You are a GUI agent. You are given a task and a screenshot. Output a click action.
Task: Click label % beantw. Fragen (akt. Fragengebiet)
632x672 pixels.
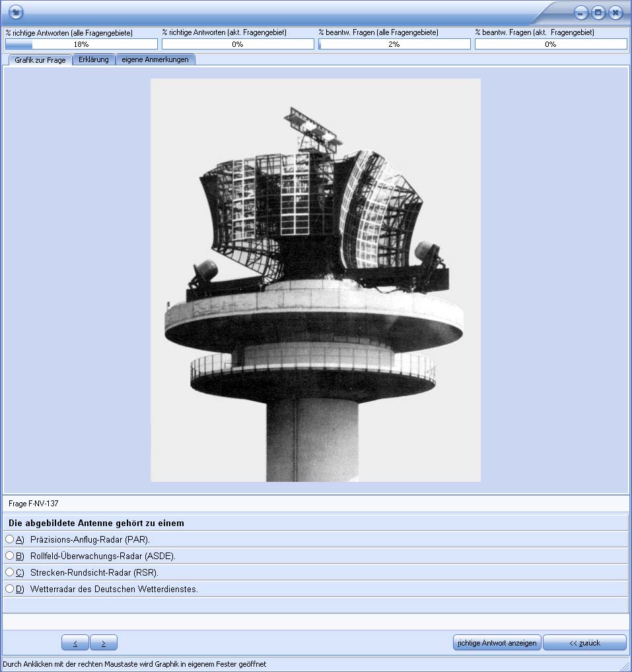[x=535, y=32]
